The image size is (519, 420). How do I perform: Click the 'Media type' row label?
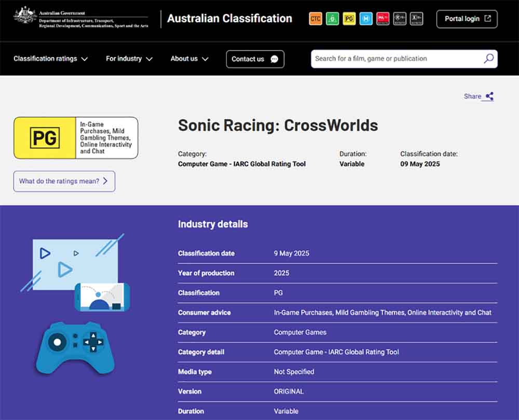point(195,372)
